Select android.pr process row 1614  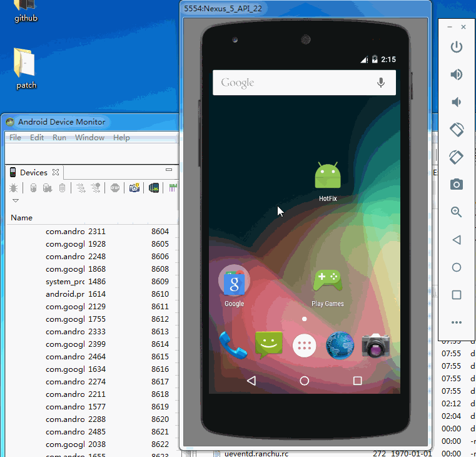(x=93, y=294)
